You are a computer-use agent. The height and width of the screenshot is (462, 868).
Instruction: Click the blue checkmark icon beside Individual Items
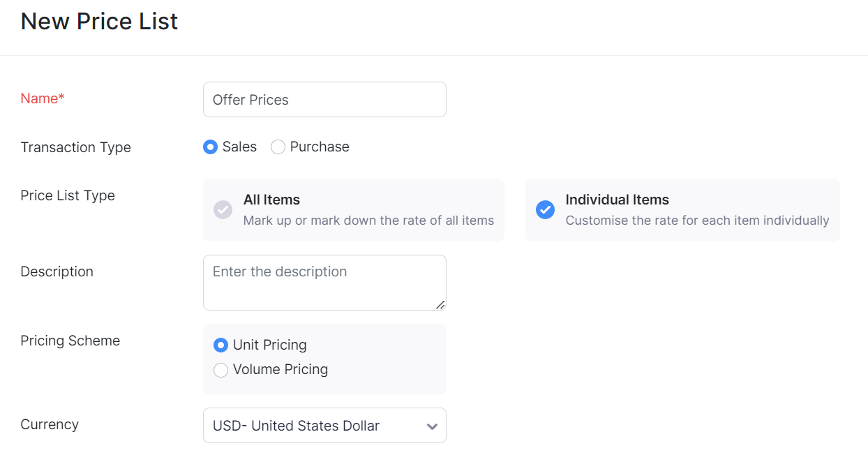[545, 209]
